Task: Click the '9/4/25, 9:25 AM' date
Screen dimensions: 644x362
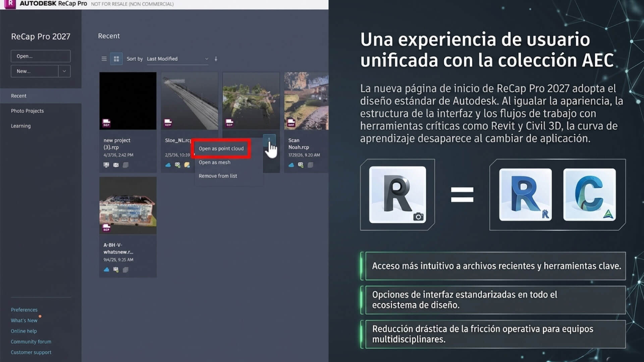Action: pos(118,260)
